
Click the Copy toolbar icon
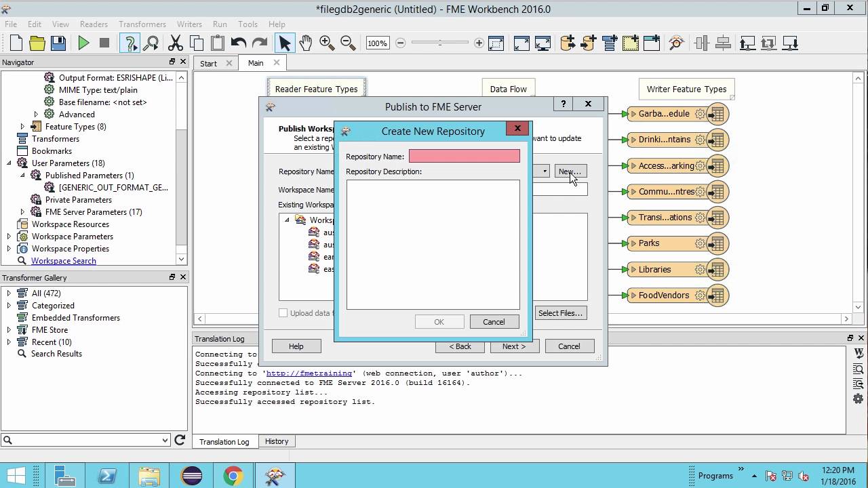point(197,43)
